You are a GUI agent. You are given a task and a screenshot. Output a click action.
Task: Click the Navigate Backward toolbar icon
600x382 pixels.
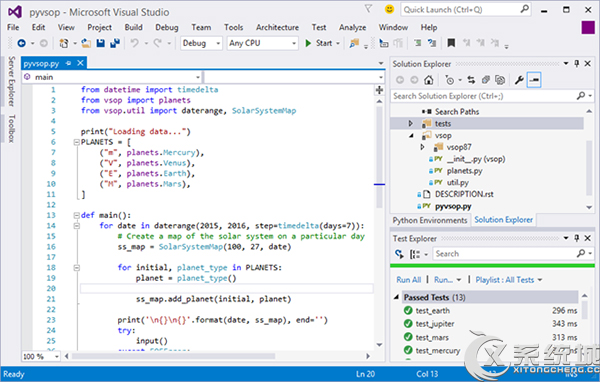(x=21, y=43)
